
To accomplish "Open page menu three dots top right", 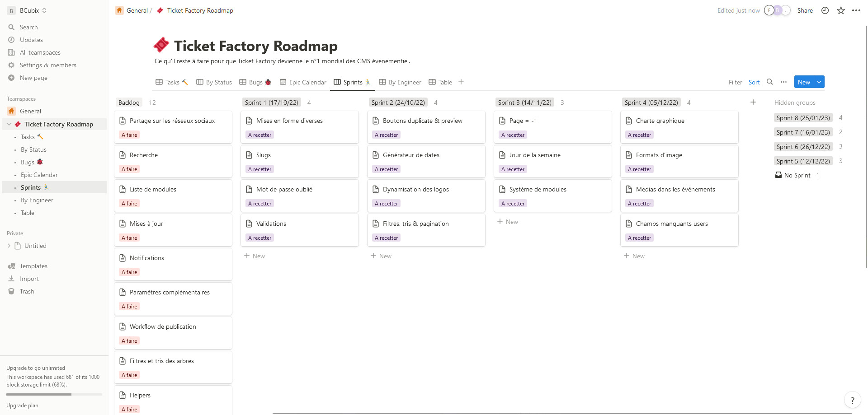I will [x=856, y=10].
